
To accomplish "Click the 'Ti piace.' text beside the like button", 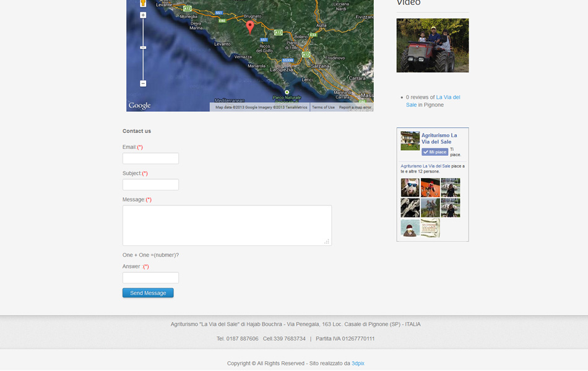I will click(x=456, y=151).
